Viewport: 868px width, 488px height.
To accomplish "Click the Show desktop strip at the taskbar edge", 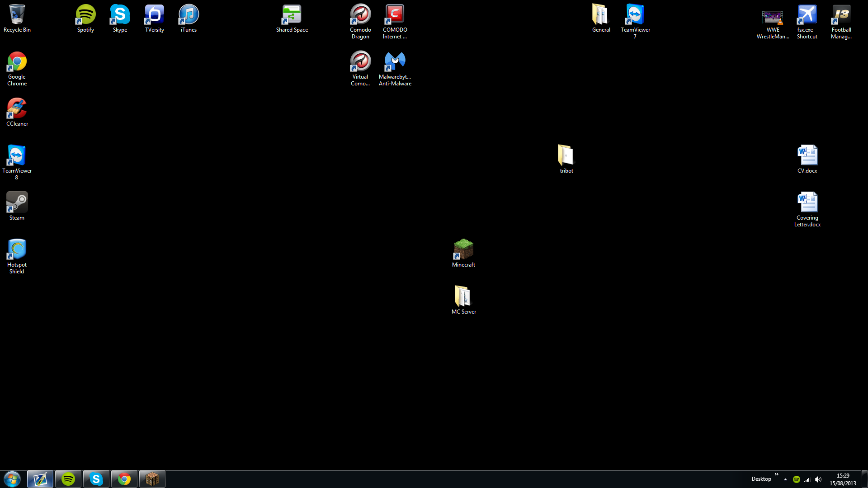I will point(864,479).
